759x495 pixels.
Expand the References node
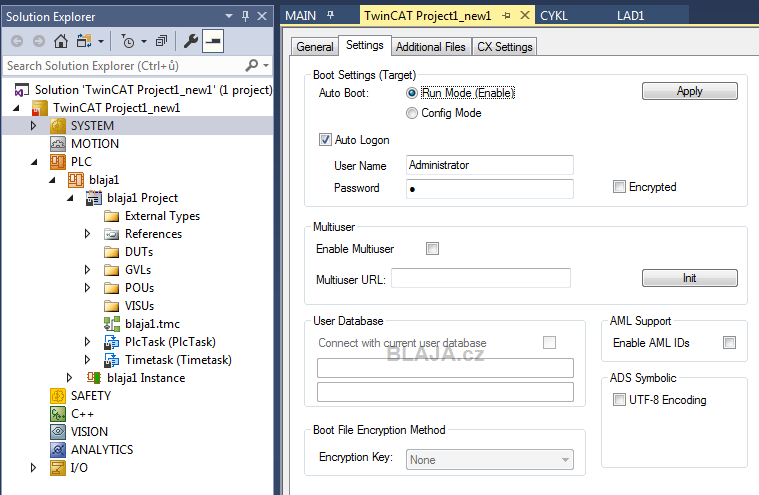click(87, 234)
